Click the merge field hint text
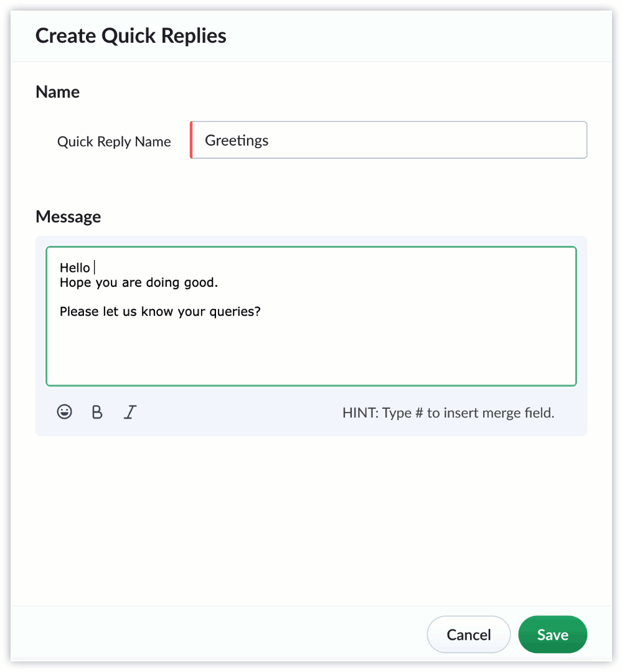 click(448, 413)
